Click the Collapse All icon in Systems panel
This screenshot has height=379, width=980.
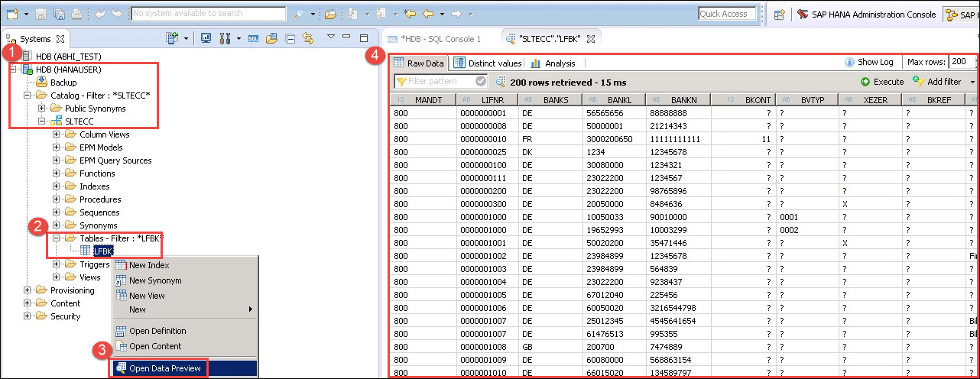290,38
